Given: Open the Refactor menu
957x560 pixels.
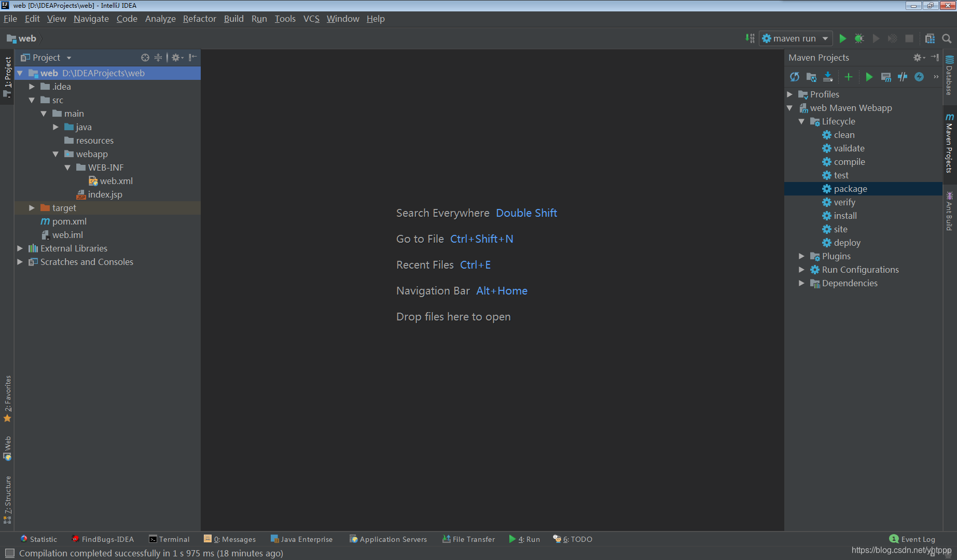Looking at the screenshot, I should (199, 19).
